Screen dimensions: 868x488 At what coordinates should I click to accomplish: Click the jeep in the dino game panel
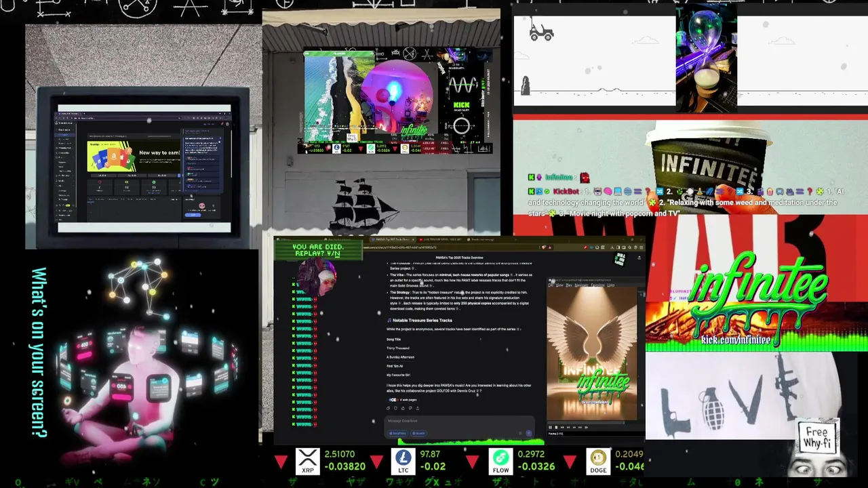pyautogui.click(x=541, y=32)
